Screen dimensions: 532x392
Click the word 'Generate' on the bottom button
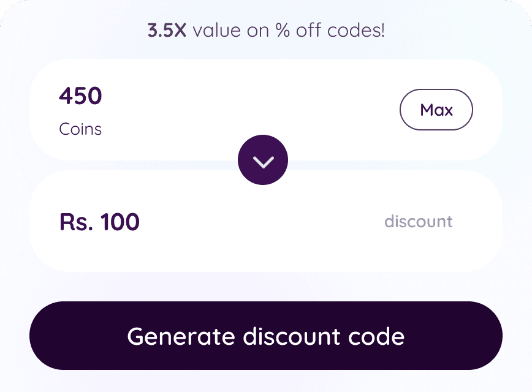(181, 337)
